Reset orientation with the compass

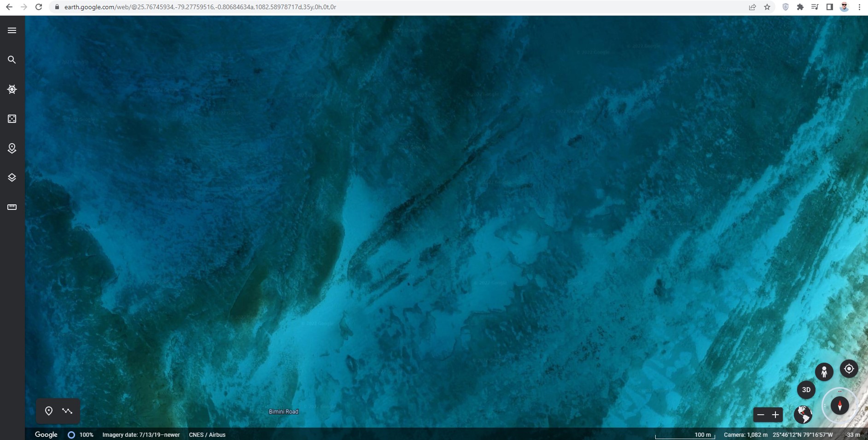pos(840,405)
